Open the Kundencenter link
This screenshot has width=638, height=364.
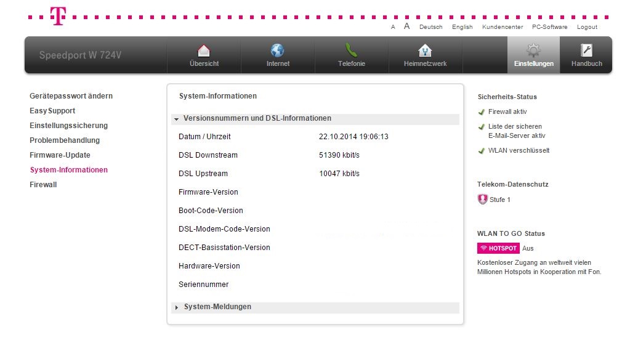[x=503, y=27]
